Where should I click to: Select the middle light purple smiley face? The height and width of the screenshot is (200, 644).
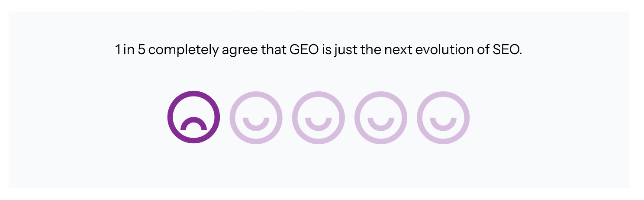pos(318,117)
